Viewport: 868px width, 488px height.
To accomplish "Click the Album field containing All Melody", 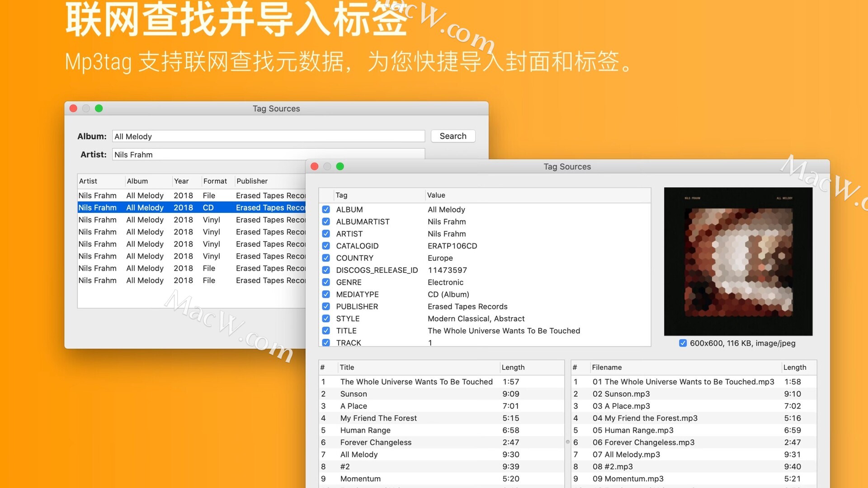I will pos(269,136).
